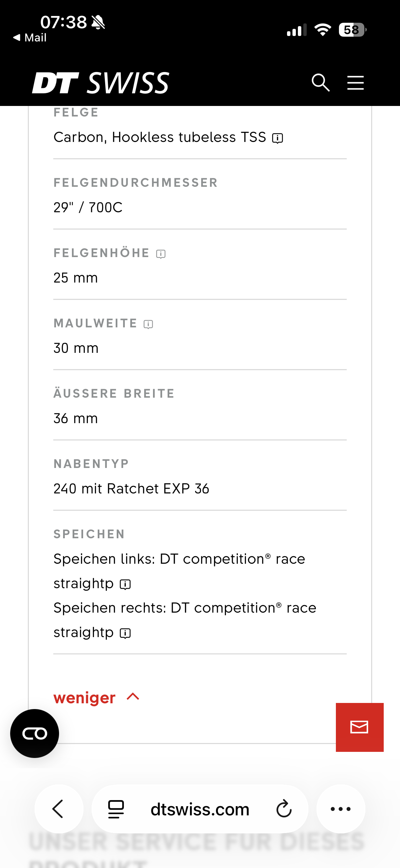Open the DT Swiss search icon
Screen dimensions: 400x868
[321, 83]
